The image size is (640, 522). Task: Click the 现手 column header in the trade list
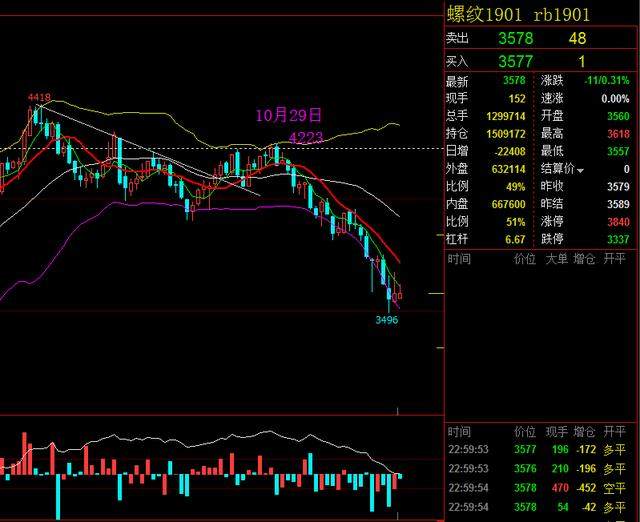[556, 432]
